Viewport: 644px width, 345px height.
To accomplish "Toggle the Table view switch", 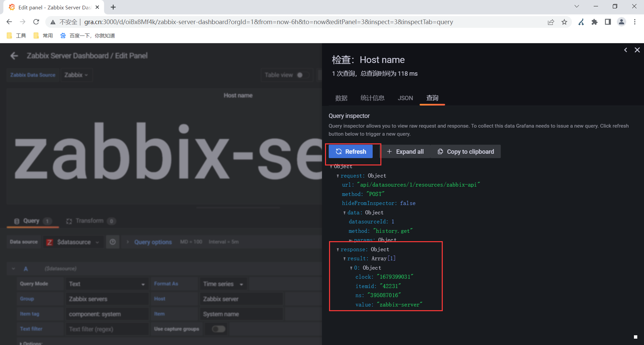I will [x=303, y=75].
